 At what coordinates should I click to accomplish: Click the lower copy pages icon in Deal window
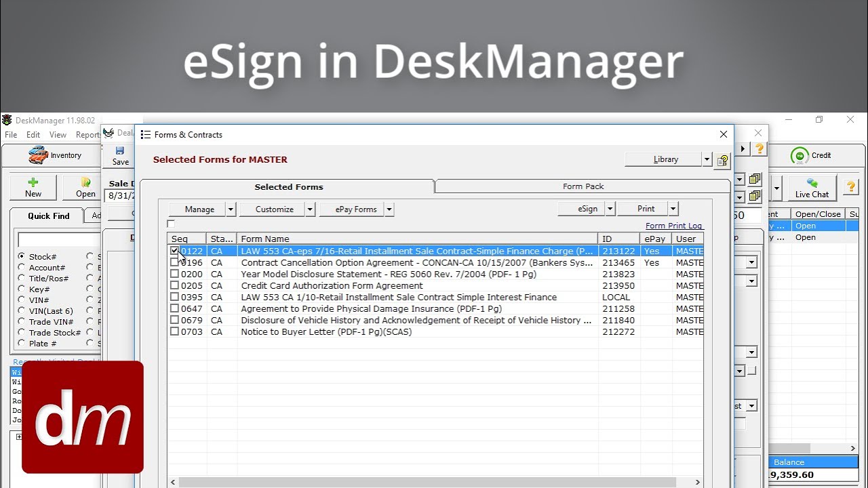click(x=755, y=197)
